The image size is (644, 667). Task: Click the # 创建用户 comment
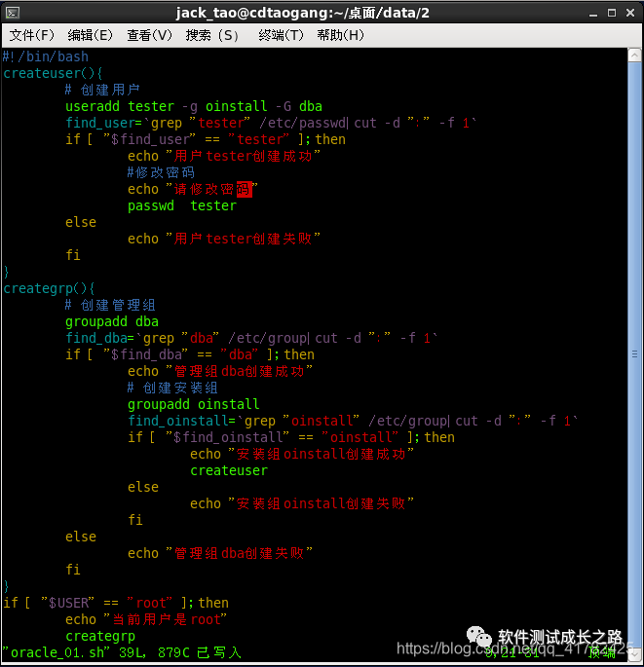102,90
